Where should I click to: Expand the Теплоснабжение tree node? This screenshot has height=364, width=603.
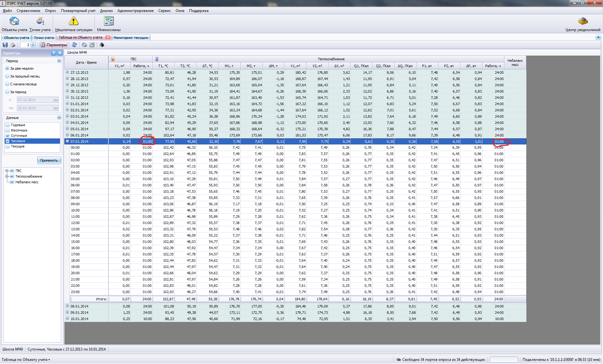[7, 176]
